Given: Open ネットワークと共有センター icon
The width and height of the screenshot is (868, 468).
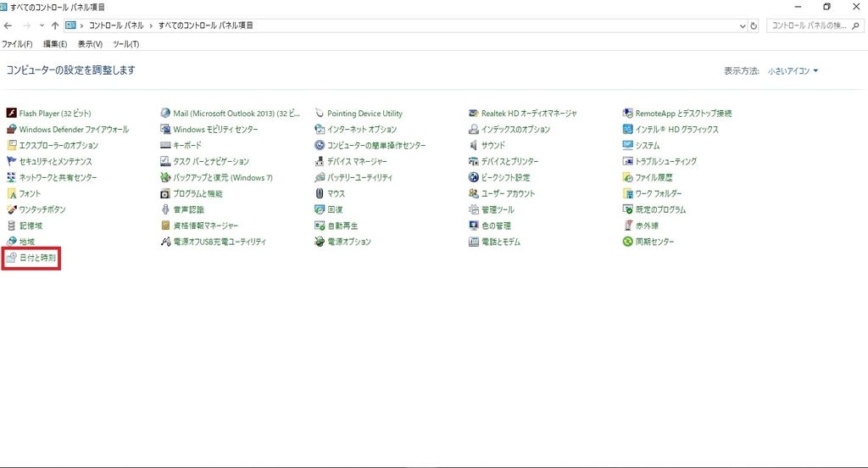Looking at the screenshot, I should click(x=11, y=177).
